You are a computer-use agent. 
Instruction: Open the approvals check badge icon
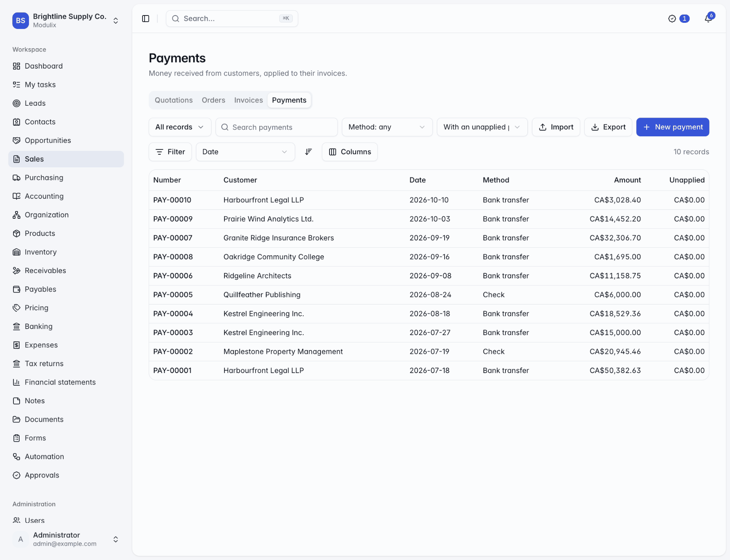pyautogui.click(x=672, y=18)
